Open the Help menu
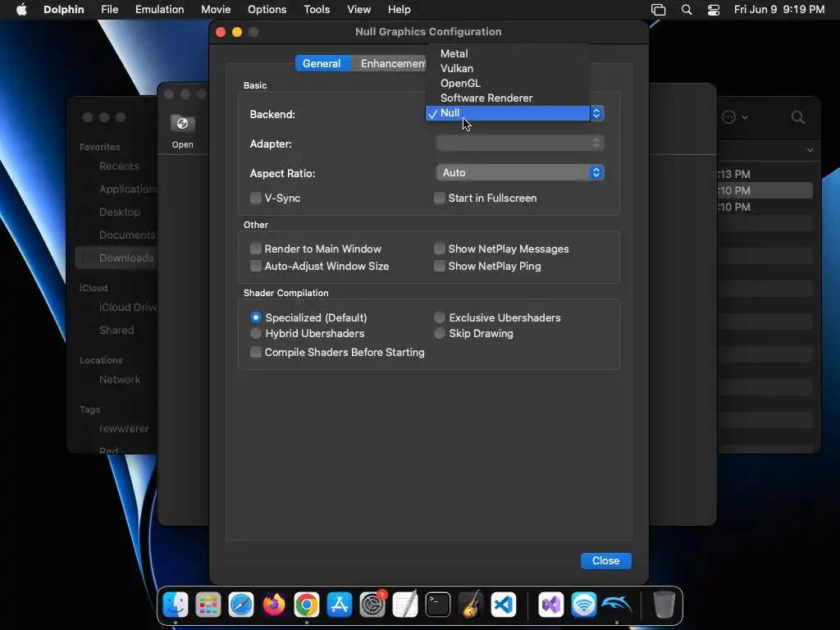This screenshot has width=840, height=630. tap(399, 10)
